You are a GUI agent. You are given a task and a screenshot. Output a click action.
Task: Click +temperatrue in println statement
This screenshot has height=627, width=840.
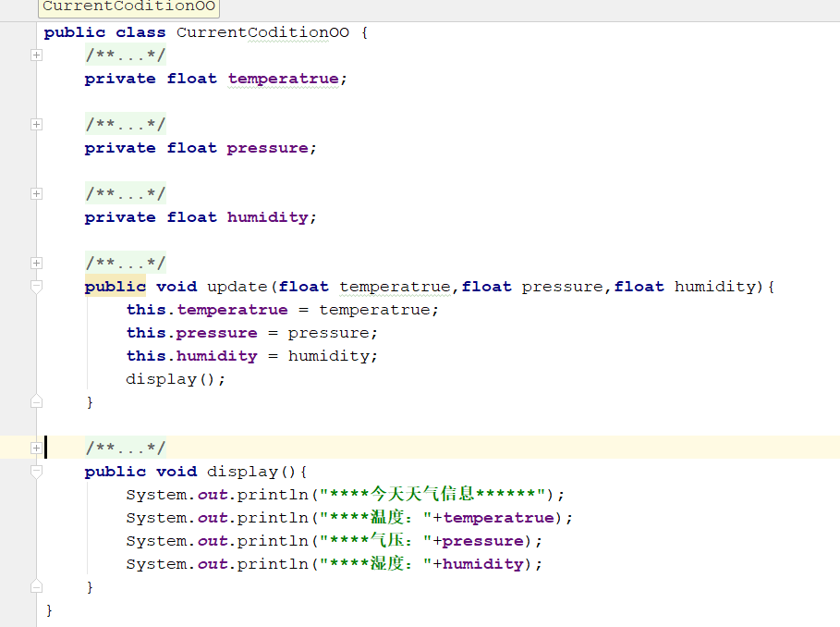pyautogui.click(x=493, y=518)
